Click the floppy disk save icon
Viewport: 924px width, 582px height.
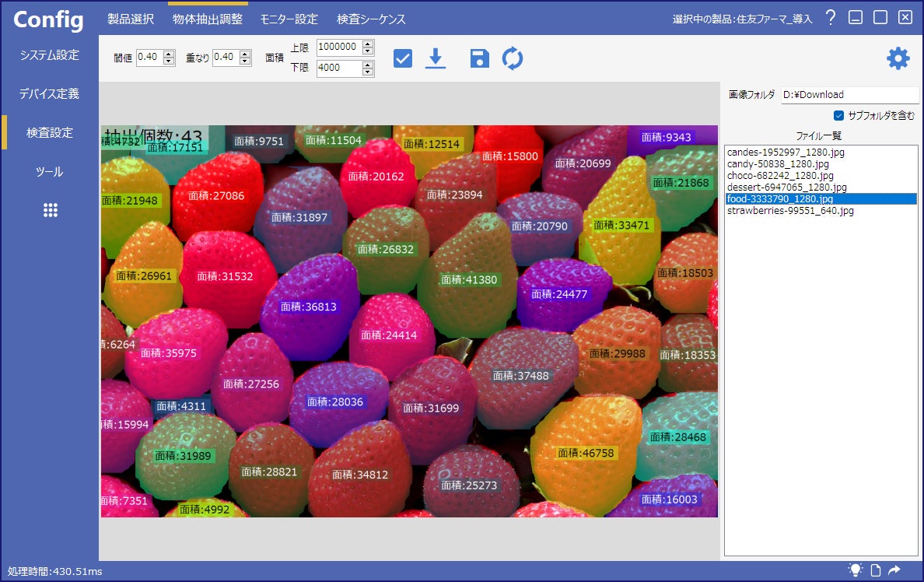pos(480,58)
